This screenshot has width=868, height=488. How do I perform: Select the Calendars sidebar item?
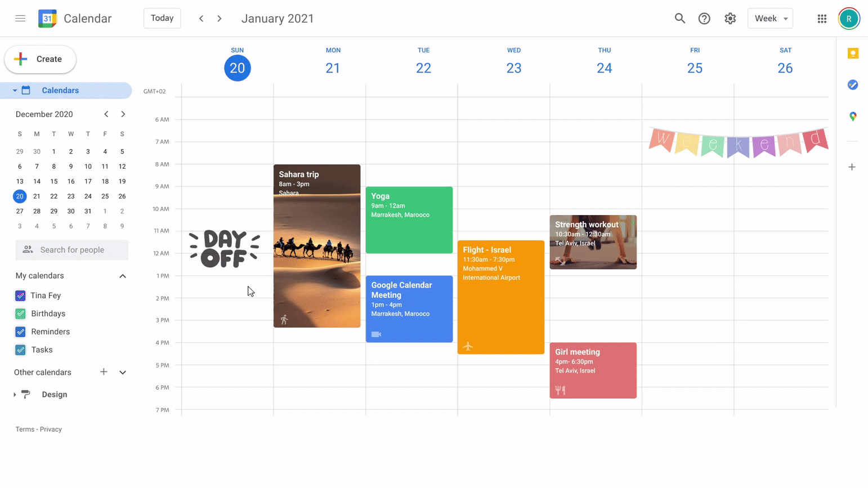point(60,91)
